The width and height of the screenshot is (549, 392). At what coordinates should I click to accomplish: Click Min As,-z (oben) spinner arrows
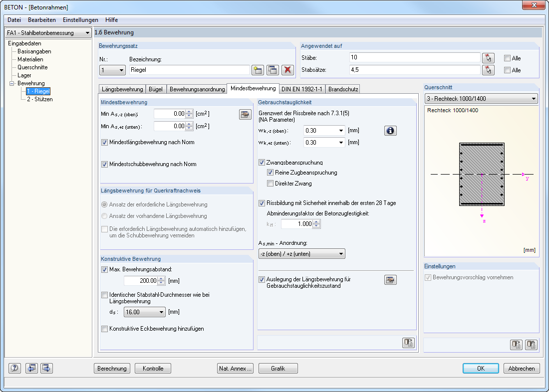(x=189, y=114)
